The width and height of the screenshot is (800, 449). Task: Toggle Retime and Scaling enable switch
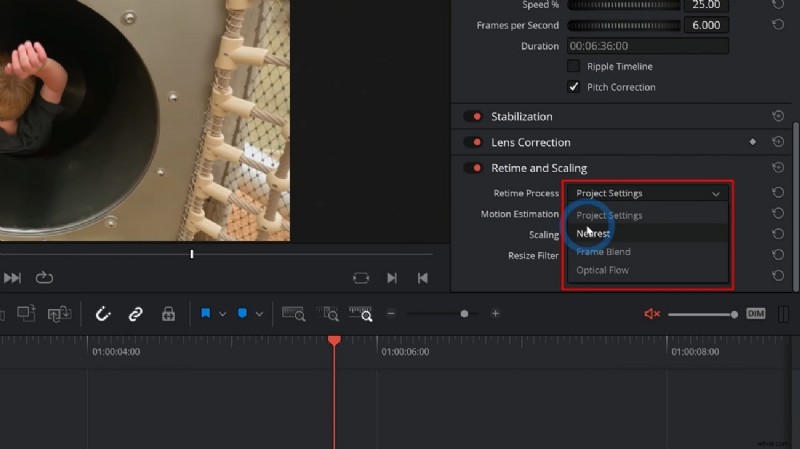pyautogui.click(x=473, y=168)
